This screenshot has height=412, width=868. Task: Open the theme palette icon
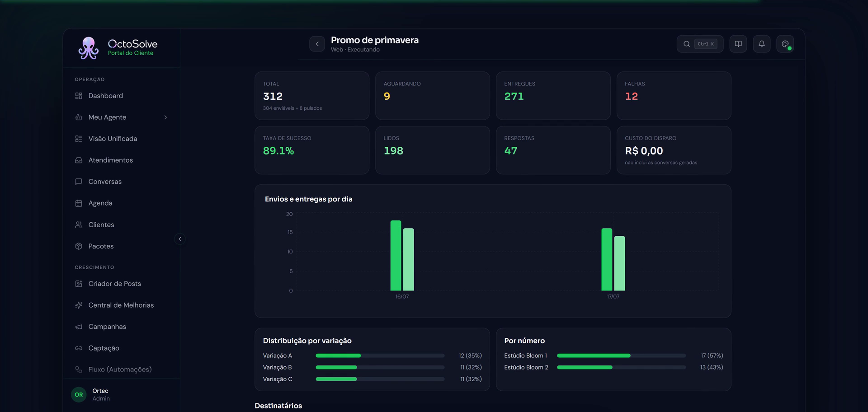click(785, 44)
